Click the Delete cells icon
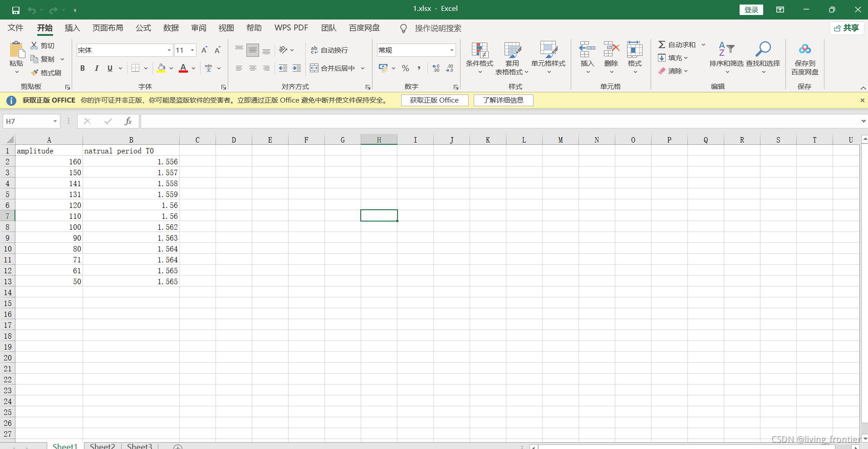The width and height of the screenshot is (868, 449). click(611, 49)
